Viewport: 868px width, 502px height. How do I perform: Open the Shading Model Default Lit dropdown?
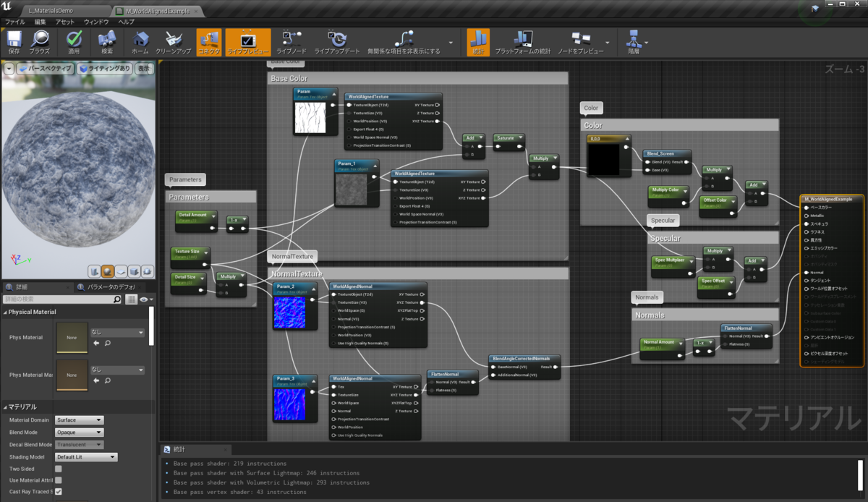pyautogui.click(x=86, y=457)
